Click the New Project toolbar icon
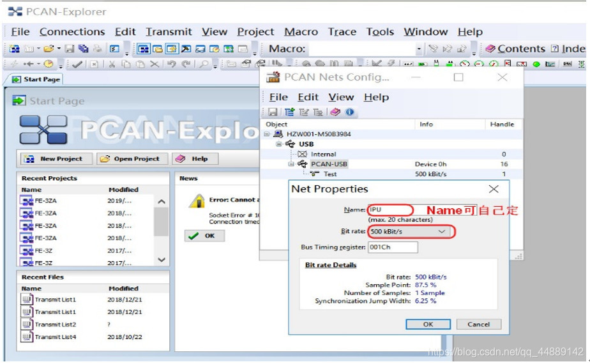Viewport: 590px width, 364px height. tap(14, 49)
